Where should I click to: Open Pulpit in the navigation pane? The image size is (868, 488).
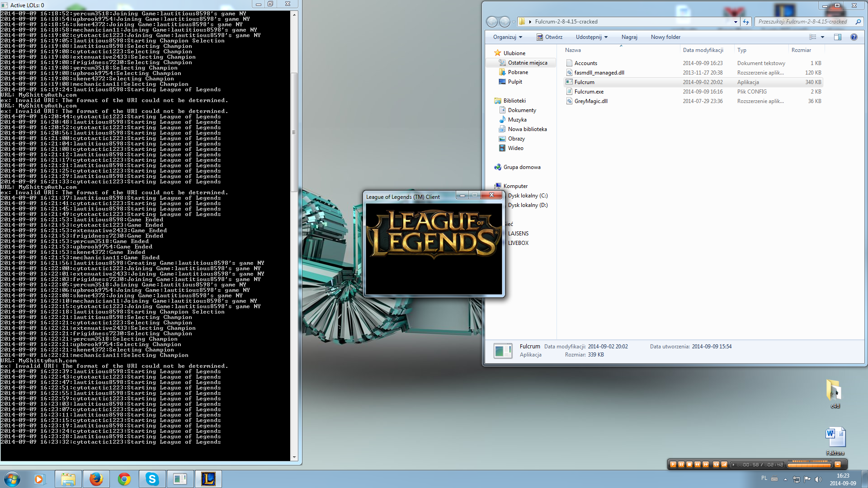(510, 82)
